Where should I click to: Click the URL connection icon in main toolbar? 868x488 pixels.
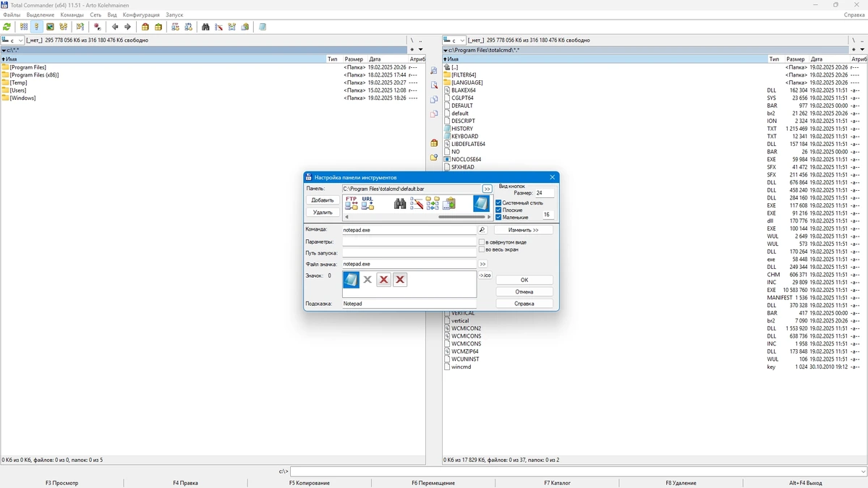188,27
